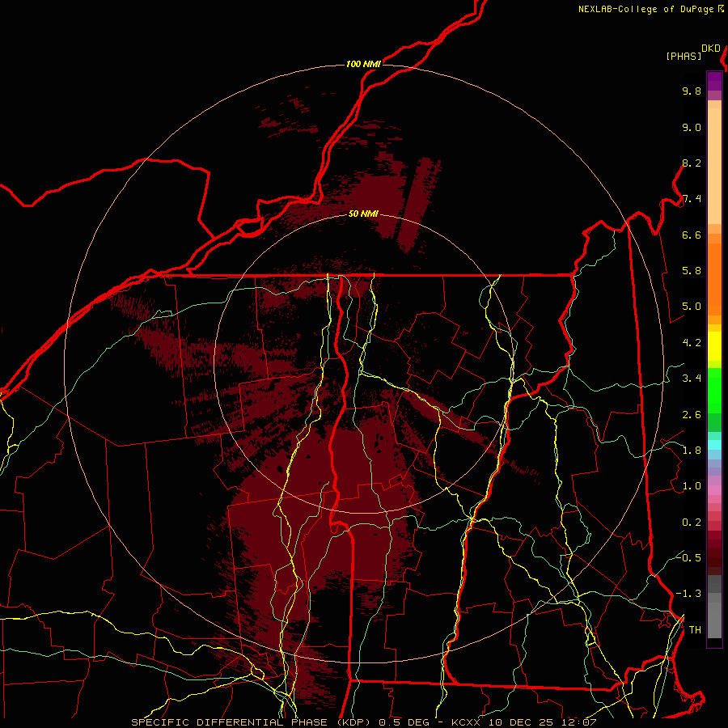Click the 9.8 value on the color scale
728x728 pixels.
692,91
